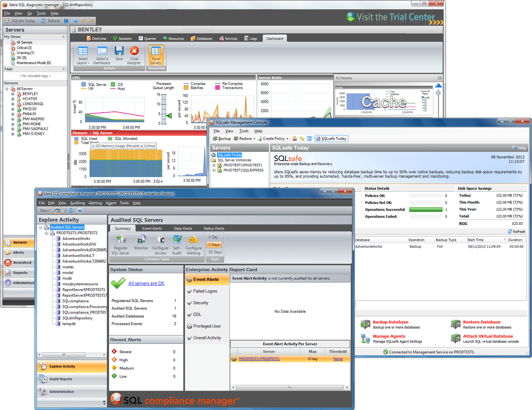Image resolution: width=532 pixels, height=410 pixels.
Task: Open the Auditing menu in compliance manager
Action: click(77, 203)
